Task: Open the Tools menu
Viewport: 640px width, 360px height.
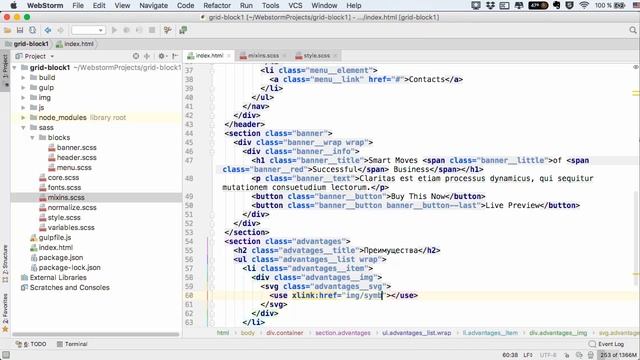Action: 270,5
